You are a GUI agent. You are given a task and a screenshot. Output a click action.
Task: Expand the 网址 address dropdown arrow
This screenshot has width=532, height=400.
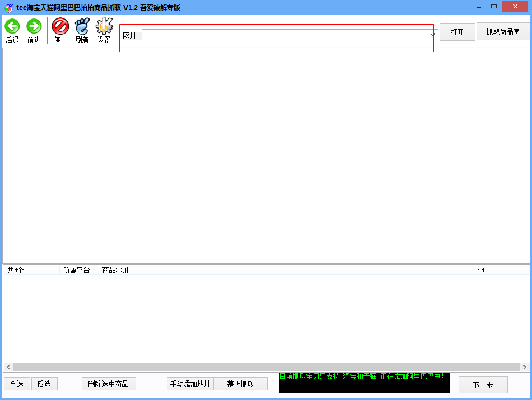[x=432, y=35]
